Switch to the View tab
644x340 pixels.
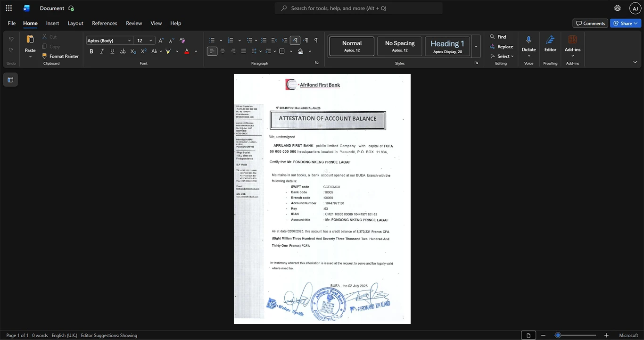pyautogui.click(x=156, y=23)
